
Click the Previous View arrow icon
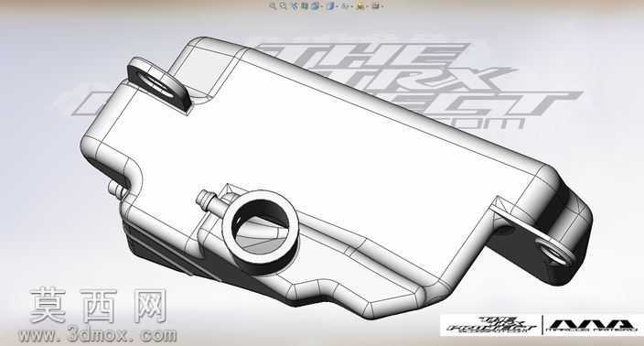[x=295, y=5]
